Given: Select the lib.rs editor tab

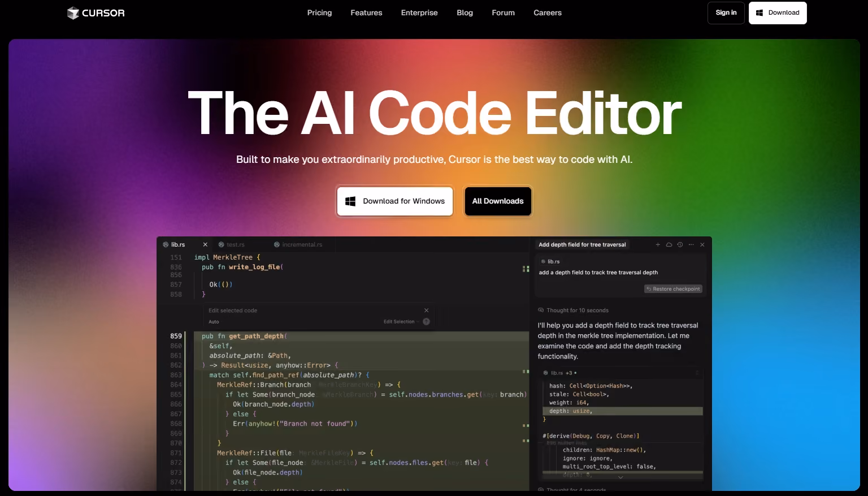Looking at the screenshot, I should click(178, 245).
